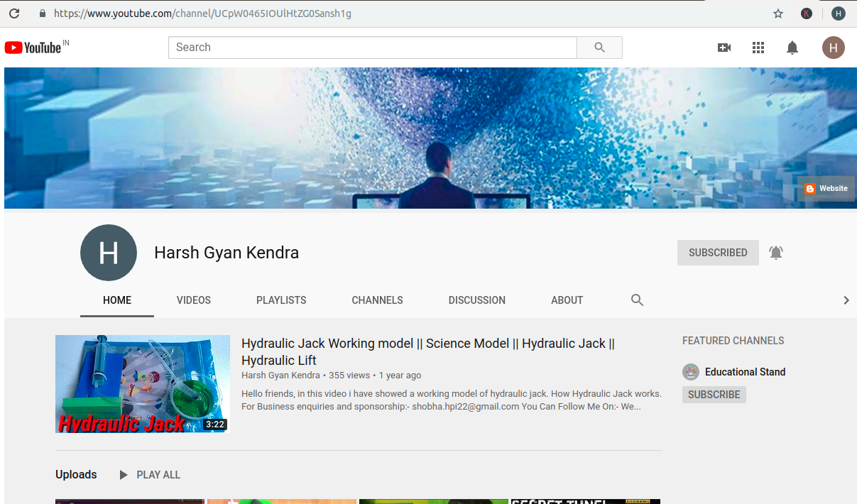This screenshot has width=857, height=504.
Task: Open the channel's Website banner link
Action: coord(826,189)
